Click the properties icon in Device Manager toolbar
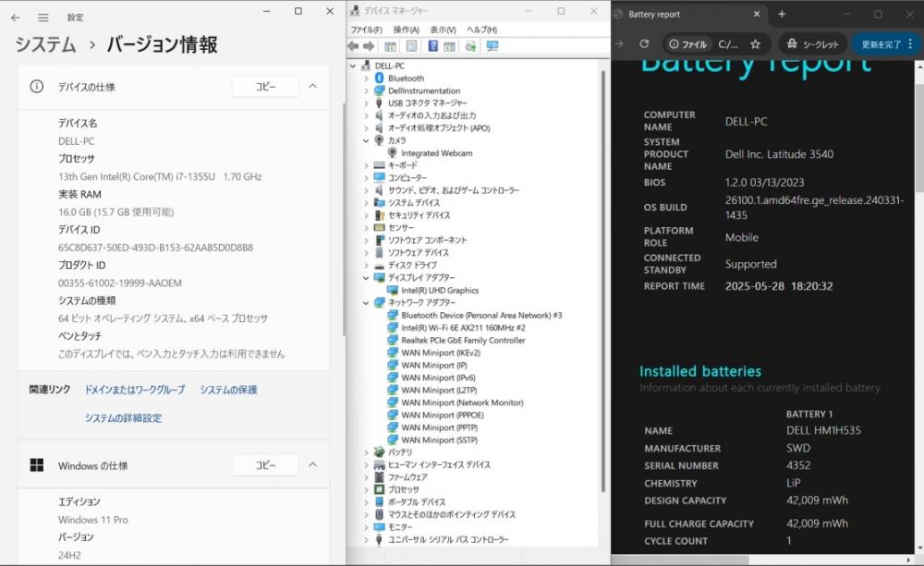924x566 pixels. point(411,46)
